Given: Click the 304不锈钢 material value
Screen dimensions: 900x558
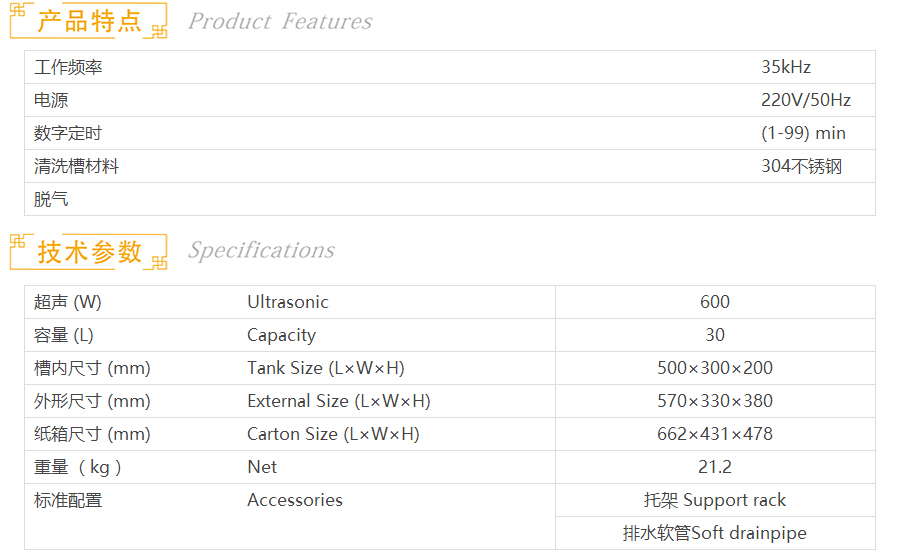Looking at the screenshot, I should pos(802,166).
